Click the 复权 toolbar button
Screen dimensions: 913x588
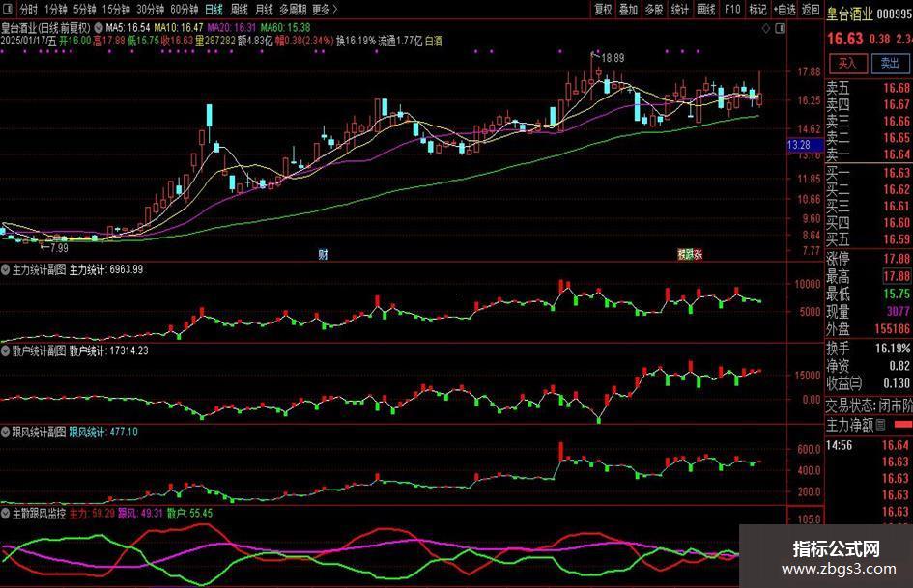point(603,10)
